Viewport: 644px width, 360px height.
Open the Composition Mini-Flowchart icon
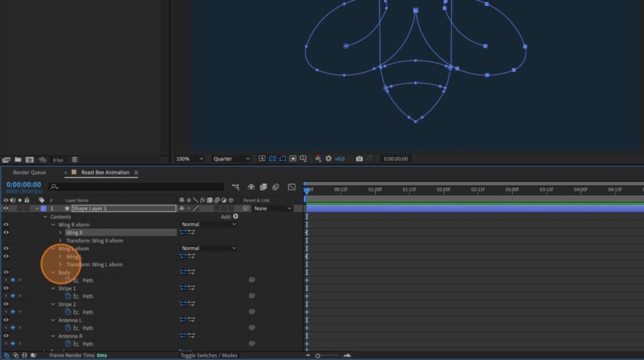pos(236,187)
